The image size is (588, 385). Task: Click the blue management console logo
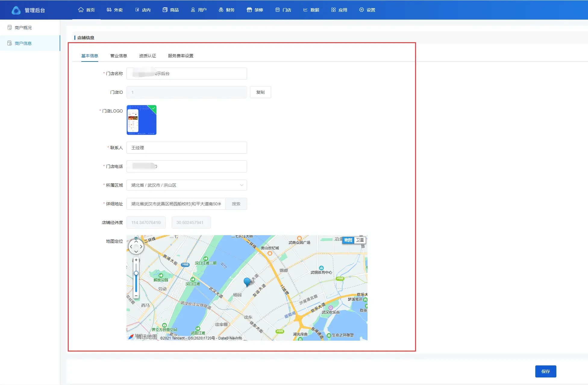pyautogui.click(x=16, y=10)
